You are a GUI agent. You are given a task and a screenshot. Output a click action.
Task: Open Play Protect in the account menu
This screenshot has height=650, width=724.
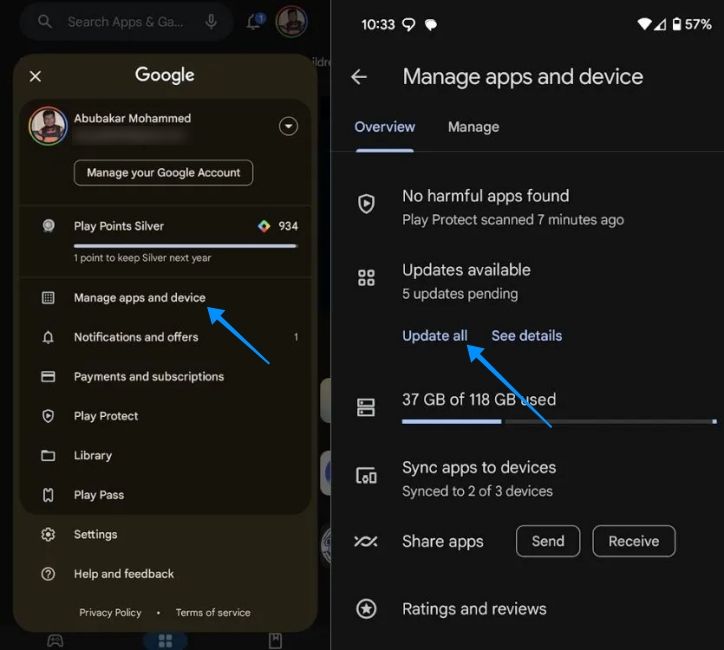point(166,416)
